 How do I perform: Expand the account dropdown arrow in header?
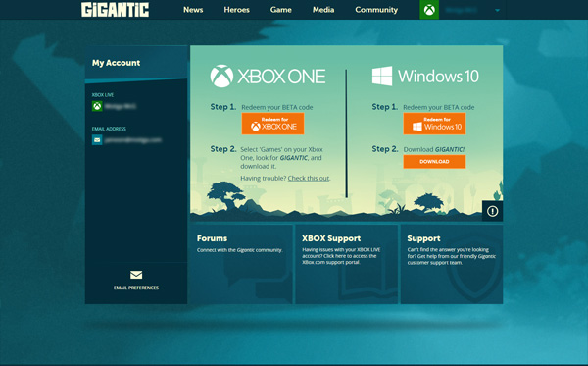coord(497,10)
